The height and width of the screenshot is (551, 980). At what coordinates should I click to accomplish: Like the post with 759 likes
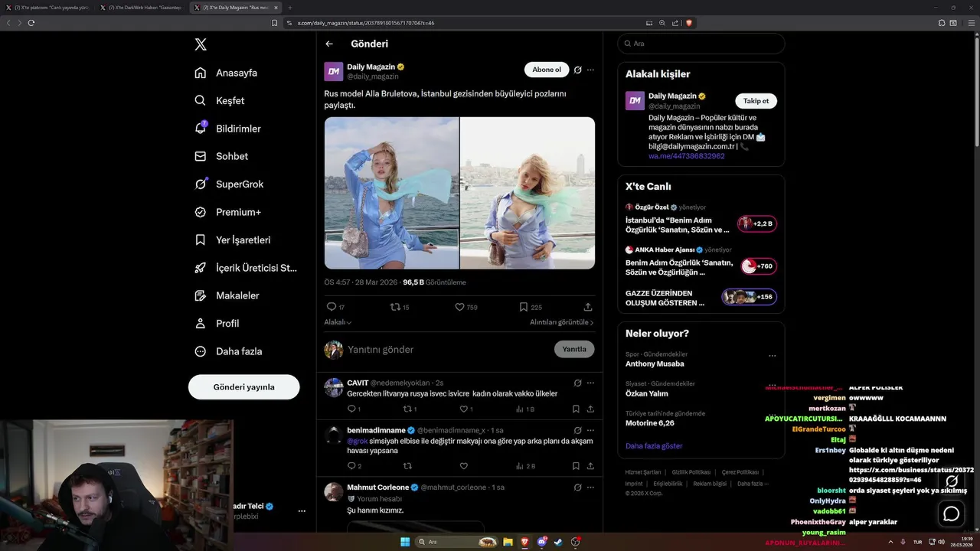(459, 307)
